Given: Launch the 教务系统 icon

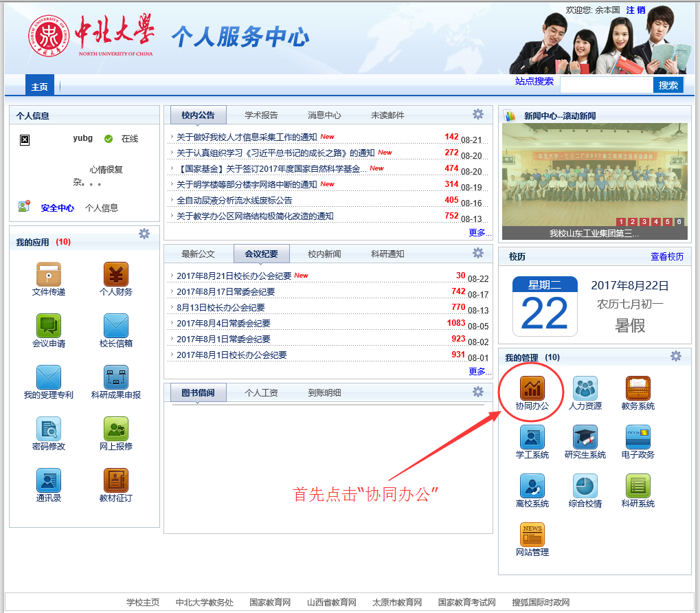Looking at the screenshot, I should pos(637,388).
